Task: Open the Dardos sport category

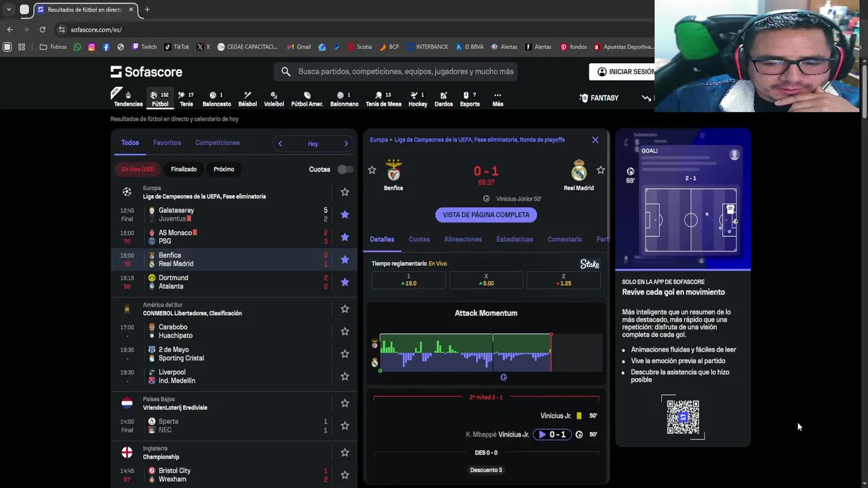Action: (x=443, y=99)
